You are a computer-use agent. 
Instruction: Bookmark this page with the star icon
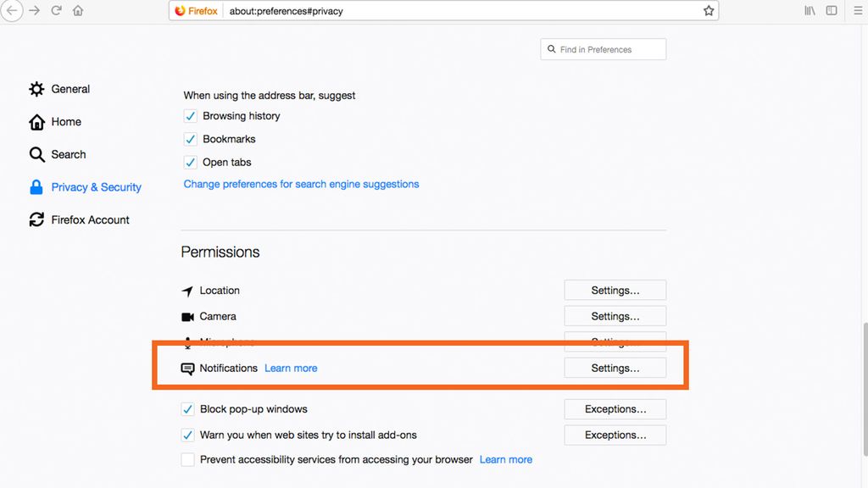(709, 10)
